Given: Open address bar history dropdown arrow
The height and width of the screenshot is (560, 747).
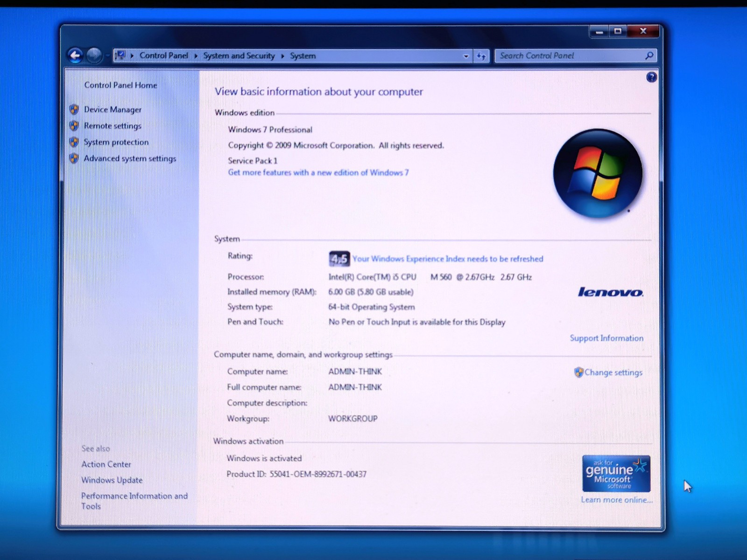Looking at the screenshot, I should (x=465, y=56).
